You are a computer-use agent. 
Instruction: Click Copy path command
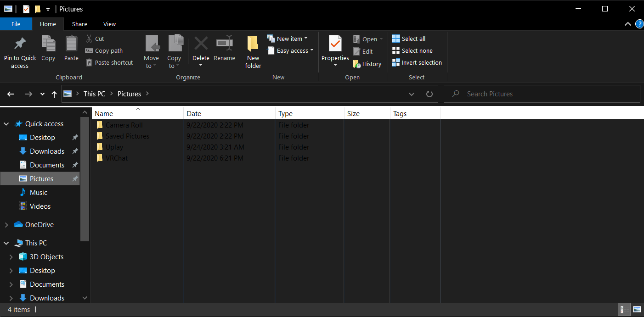(104, 51)
